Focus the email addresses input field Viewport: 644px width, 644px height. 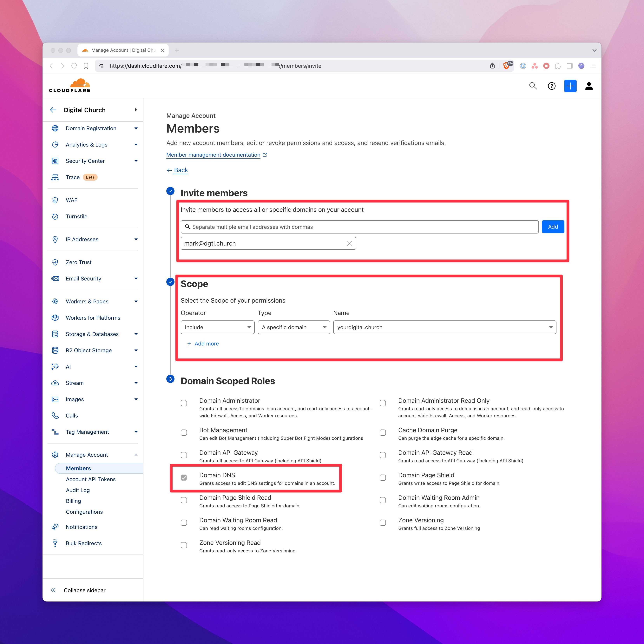pyautogui.click(x=359, y=227)
